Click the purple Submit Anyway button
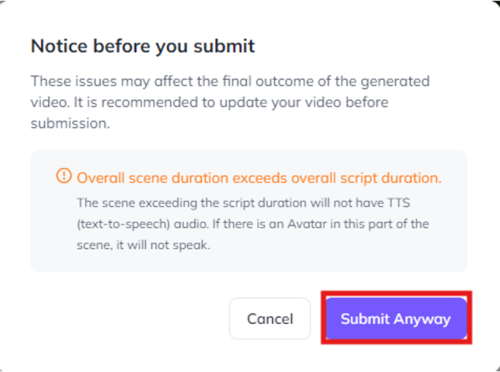This screenshot has width=500, height=372. (396, 318)
